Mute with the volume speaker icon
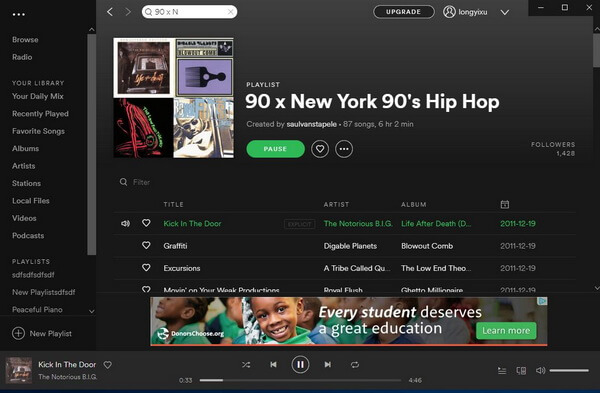This screenshot has height=393, width=600. click(540, 370)
